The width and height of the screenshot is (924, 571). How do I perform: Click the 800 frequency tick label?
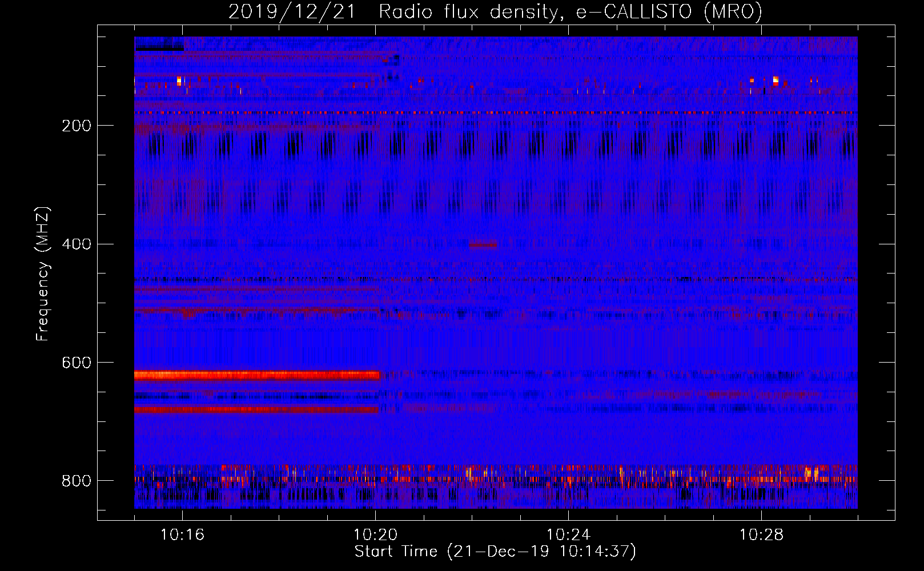click(77, 481)
